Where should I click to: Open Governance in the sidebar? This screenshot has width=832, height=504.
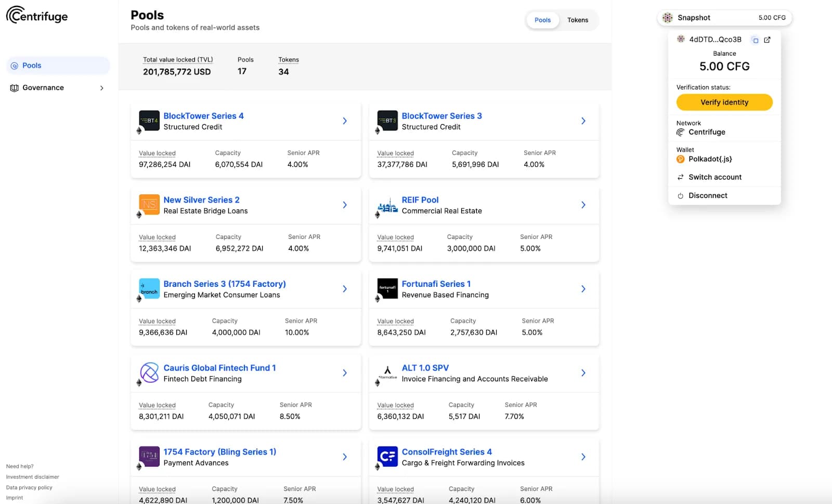point(58,88)
